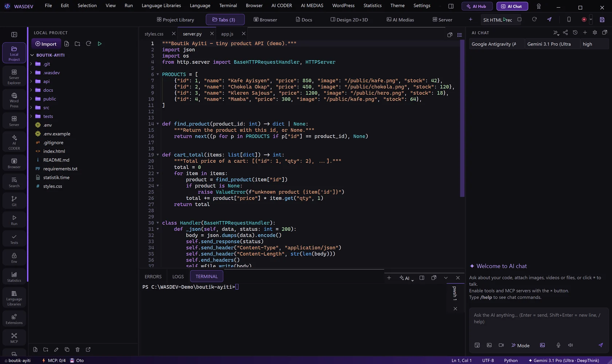Open the Extensions sidebar panel
The width and height of the screenshot is (612, 364).
(x=14, y=319)
